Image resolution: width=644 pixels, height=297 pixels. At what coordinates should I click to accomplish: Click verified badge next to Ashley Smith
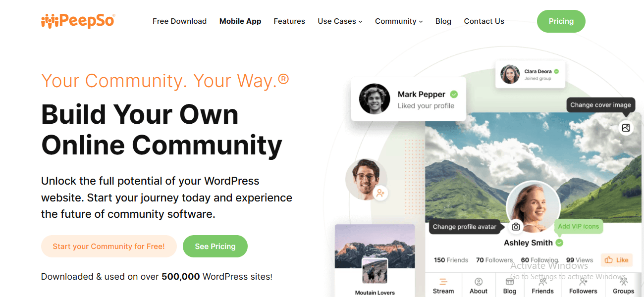point(559,243)
